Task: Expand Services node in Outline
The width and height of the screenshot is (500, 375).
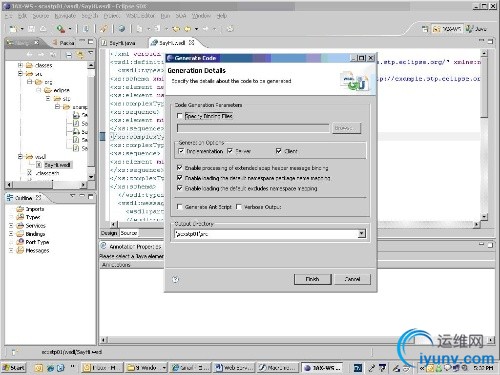Action: coord(11,226)
